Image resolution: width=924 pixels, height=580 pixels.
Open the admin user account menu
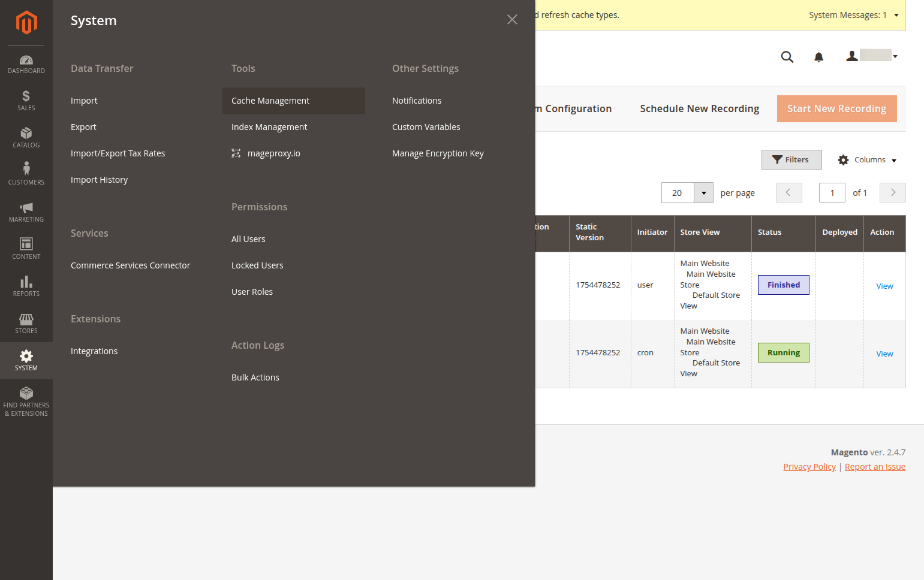tap(872, 56)
